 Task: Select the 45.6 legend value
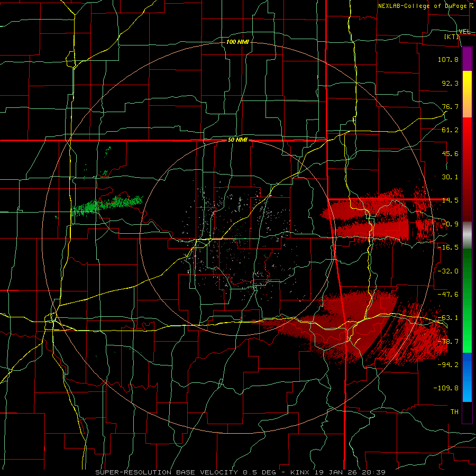coord(450,153)
